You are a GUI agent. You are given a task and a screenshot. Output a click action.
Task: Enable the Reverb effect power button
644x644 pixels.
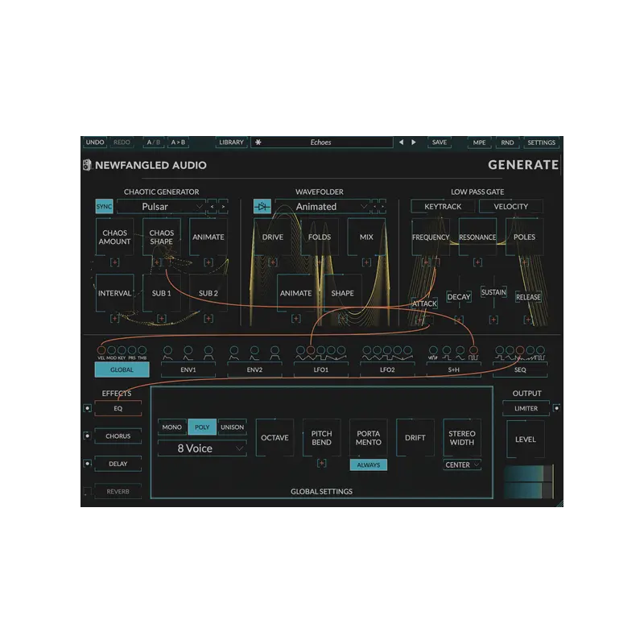(x=87, y=491)
